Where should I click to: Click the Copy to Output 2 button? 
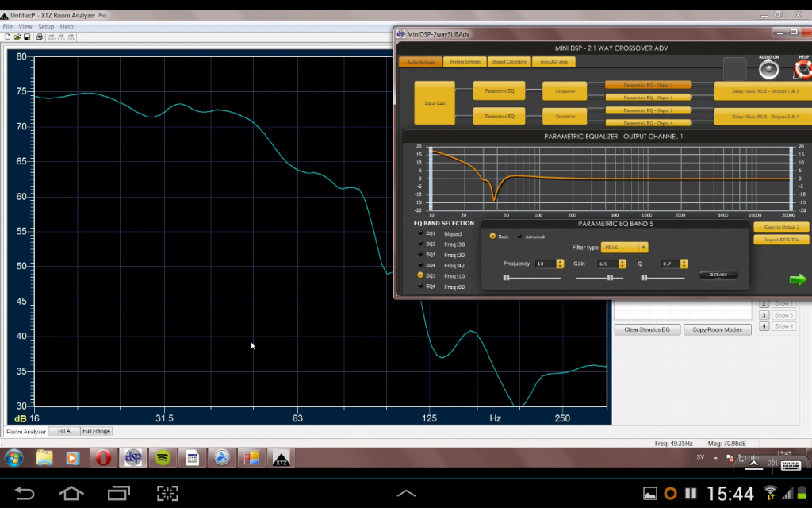(781, 227)
